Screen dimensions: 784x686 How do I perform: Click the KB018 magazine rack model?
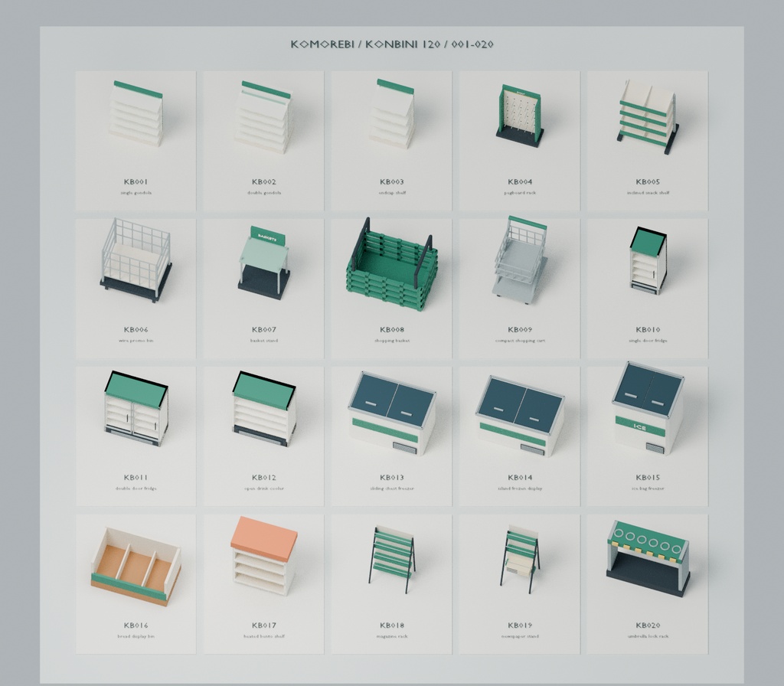391,584
